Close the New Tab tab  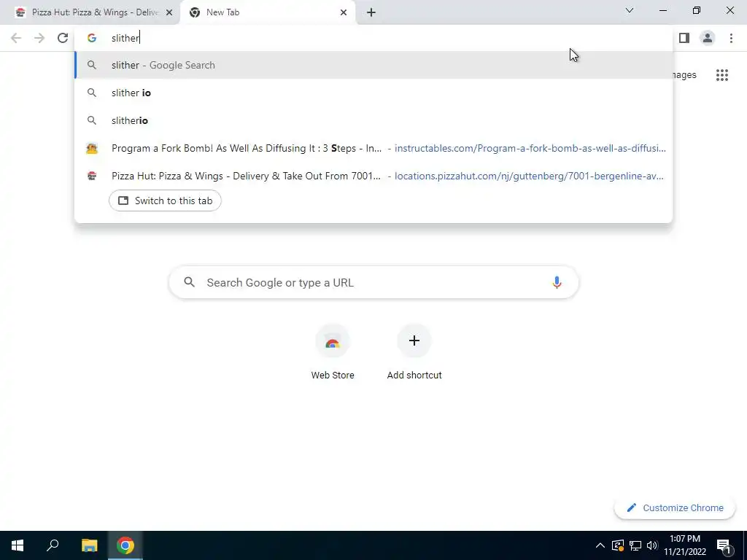344,12
